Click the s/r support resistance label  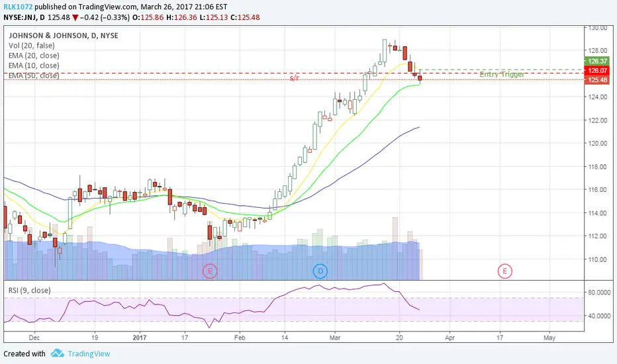[x=294, y=78]
